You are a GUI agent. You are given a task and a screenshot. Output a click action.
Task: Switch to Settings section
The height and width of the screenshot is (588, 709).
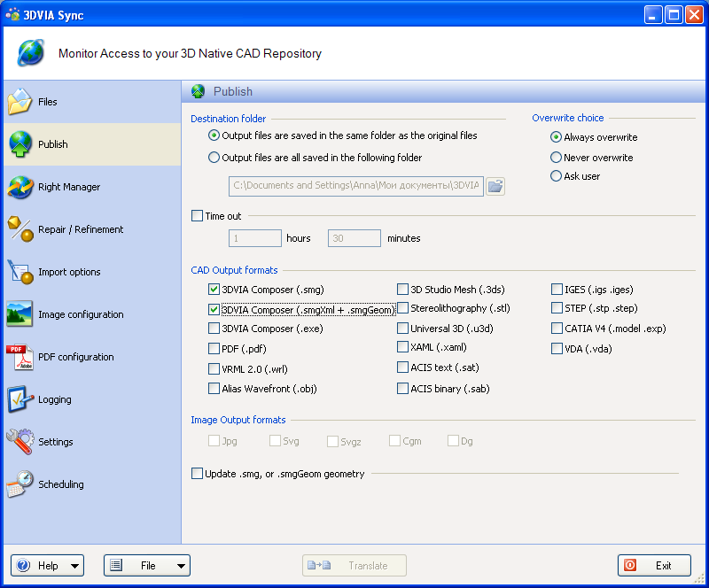(x=92, y=442)
